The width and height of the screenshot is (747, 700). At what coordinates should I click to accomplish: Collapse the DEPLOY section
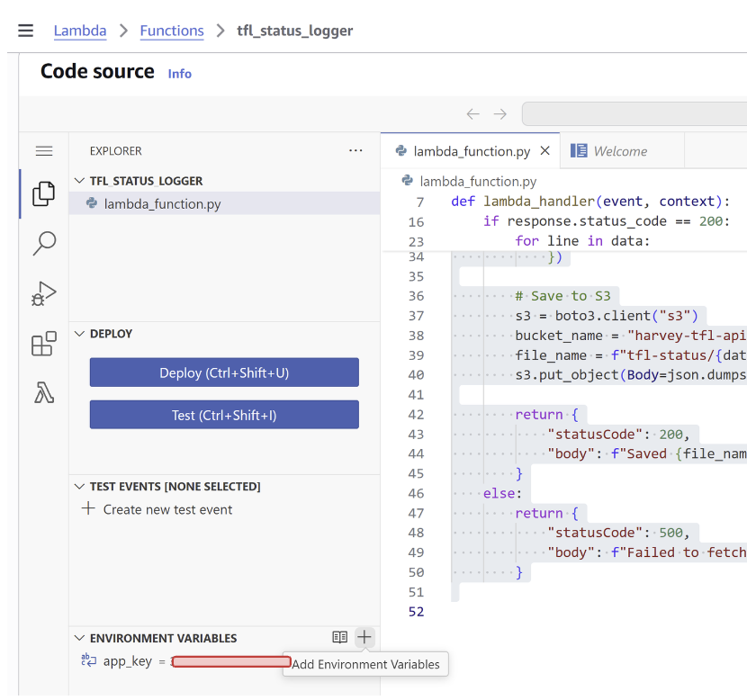click(79, 334)
